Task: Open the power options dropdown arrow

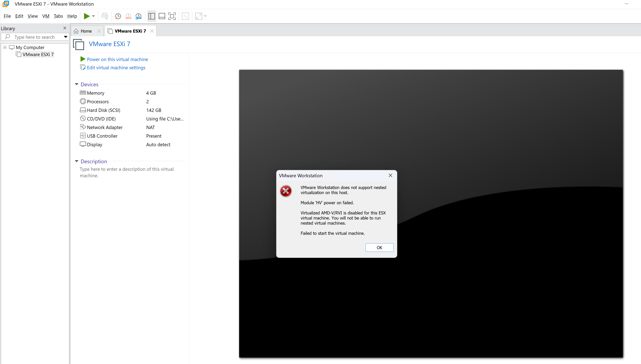Action: pyautogui.click(x=93, y=16)
